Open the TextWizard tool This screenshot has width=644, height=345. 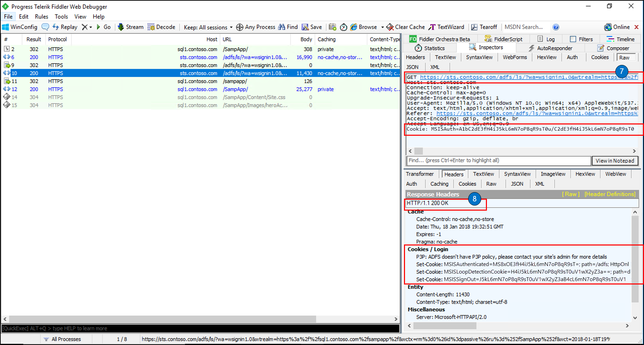pyautogui.click(x=446, y=27)
